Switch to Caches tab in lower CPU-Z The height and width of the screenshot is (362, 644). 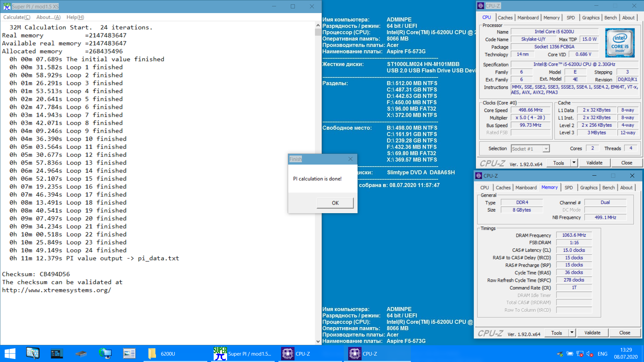click(503, 188)
